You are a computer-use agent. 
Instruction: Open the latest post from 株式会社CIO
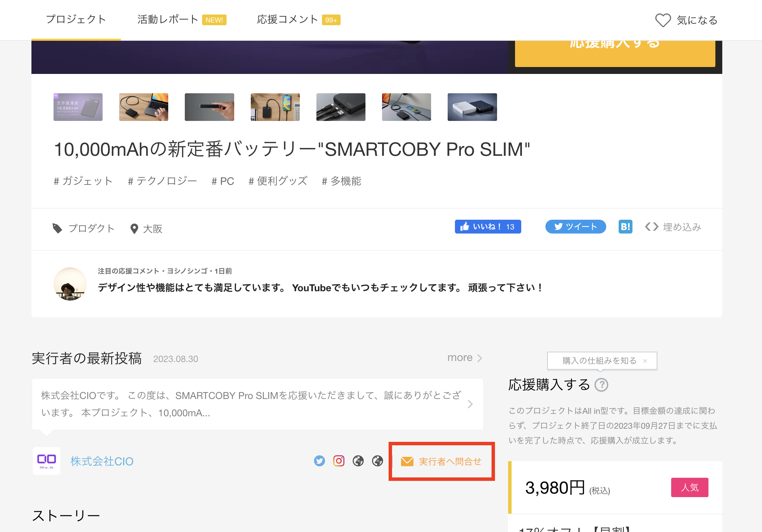[x=257, y=404]
